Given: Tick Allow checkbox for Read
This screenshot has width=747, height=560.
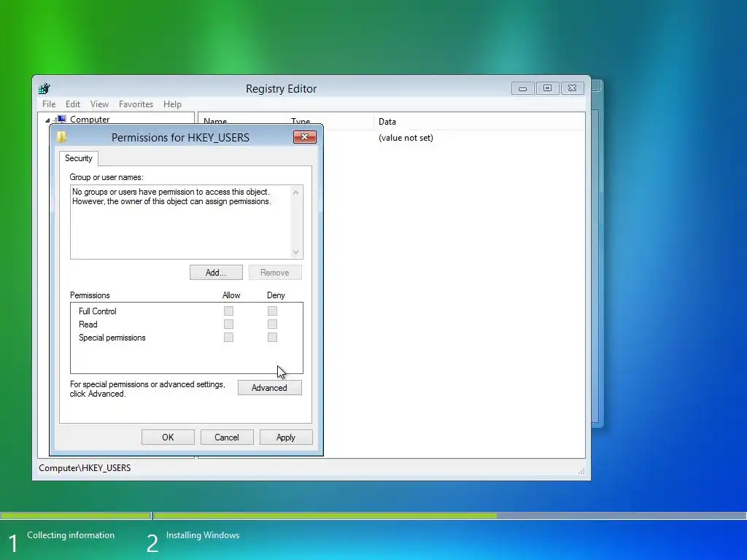Looking at the screenshot, I should tap(228, 324).
